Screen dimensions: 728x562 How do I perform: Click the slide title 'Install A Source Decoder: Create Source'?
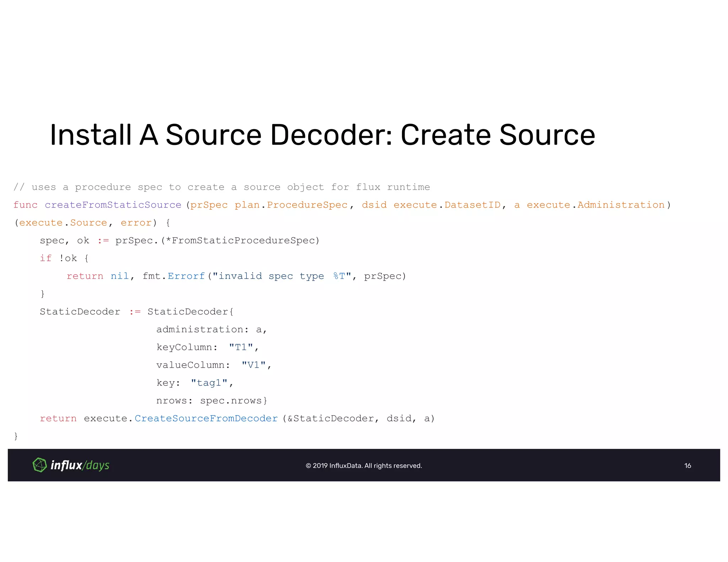(322, 135)
